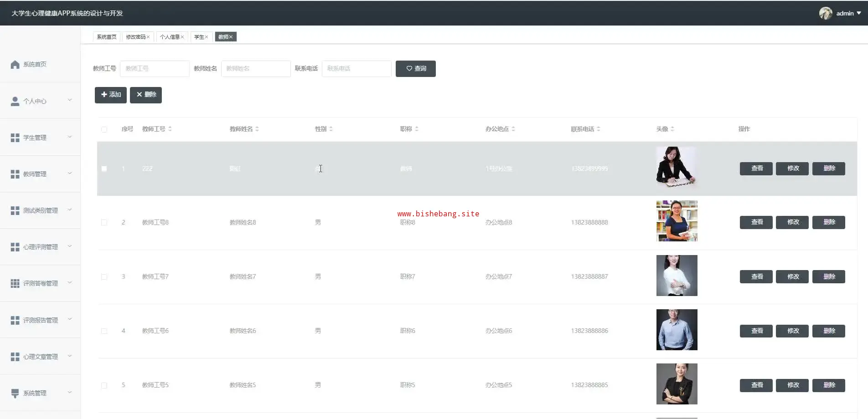Sort the table by 教师工号 column
This screenshot has width=868, height=419.
pos(170,129)
